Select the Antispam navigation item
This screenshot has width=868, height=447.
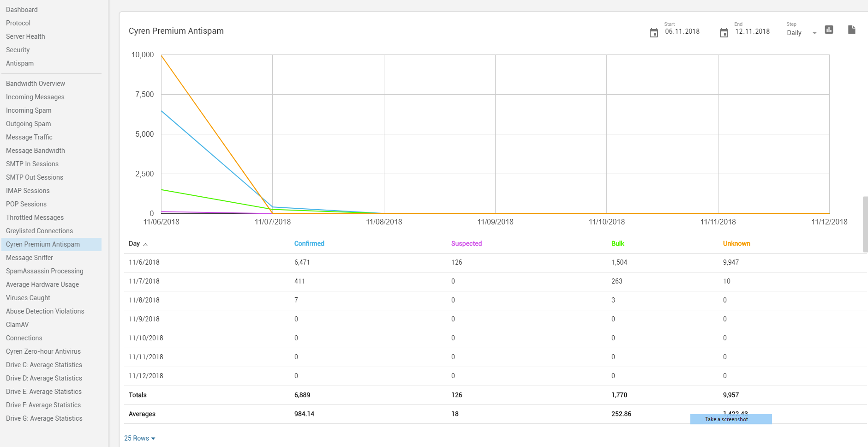pos(20,63)
